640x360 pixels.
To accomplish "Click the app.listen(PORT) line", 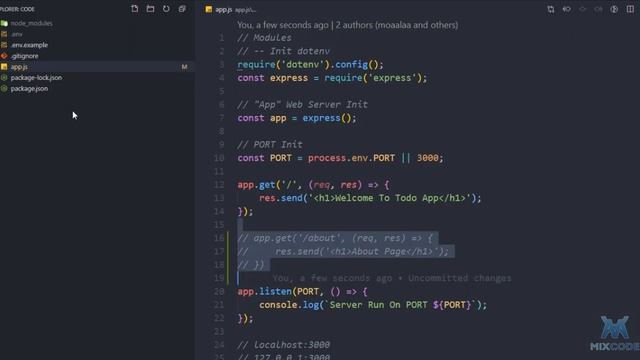I will 302,291.
